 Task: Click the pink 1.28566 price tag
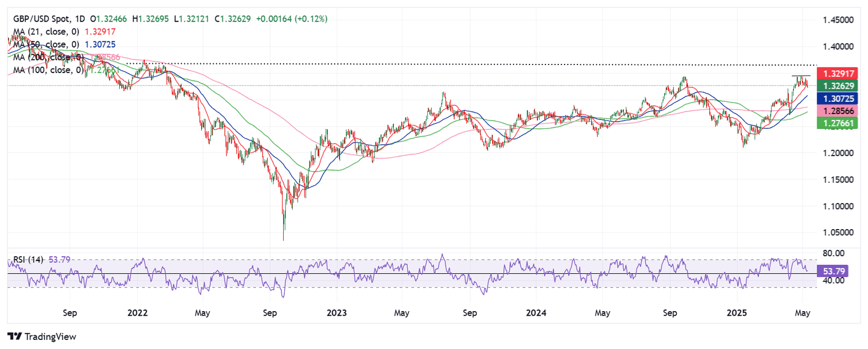[839, 111]
